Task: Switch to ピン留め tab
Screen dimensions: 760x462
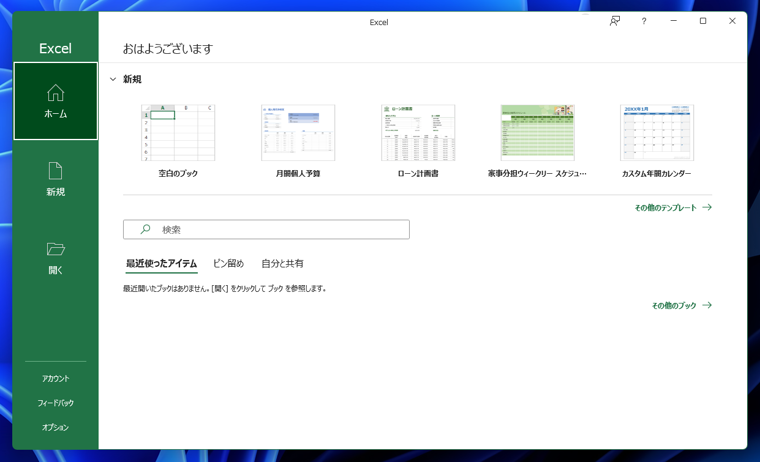Action: [x=228, y=264]
